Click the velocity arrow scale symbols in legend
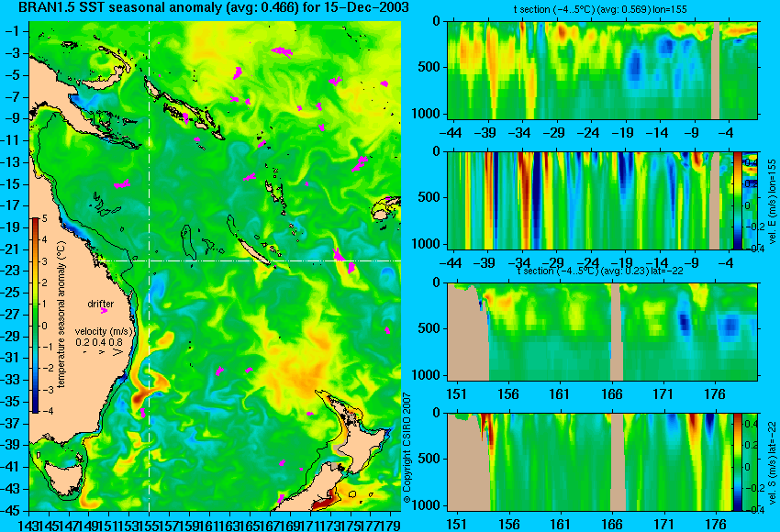The height and width of the screenshot is (532, 780). [x=104, y=352]
